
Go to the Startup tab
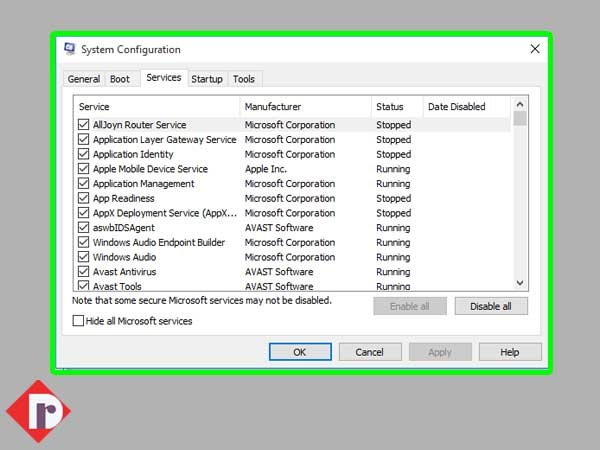click(207, 79)
